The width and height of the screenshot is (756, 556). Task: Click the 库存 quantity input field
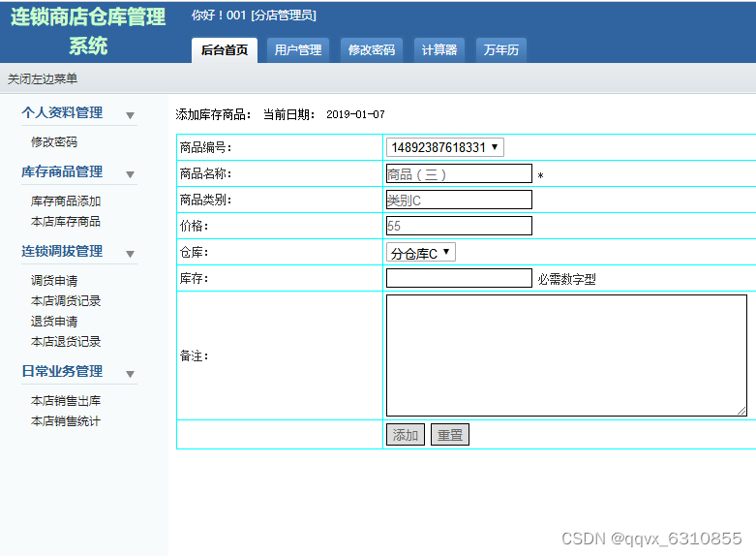pos(459,278)
